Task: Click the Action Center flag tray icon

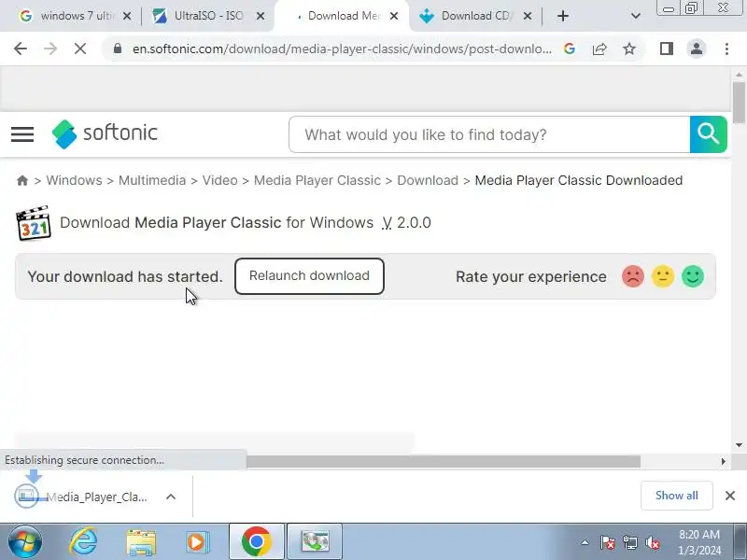Action: coord(608,542)
